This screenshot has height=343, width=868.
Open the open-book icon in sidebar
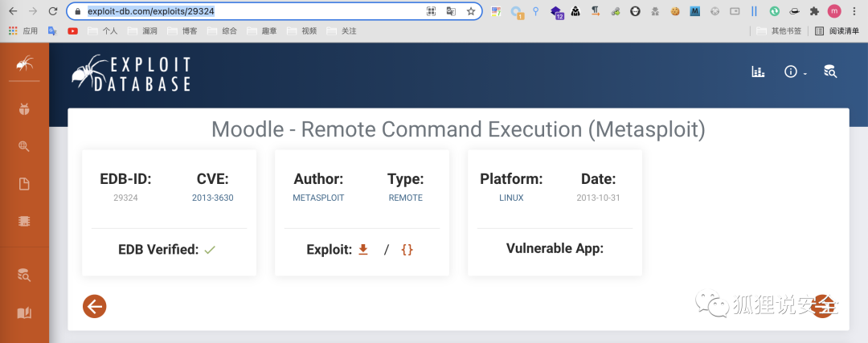(x=24, y=313)
